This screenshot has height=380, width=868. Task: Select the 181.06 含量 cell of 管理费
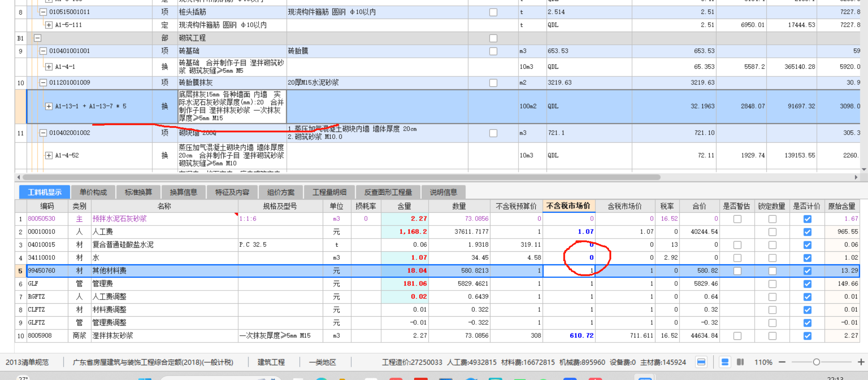(405, 284)
